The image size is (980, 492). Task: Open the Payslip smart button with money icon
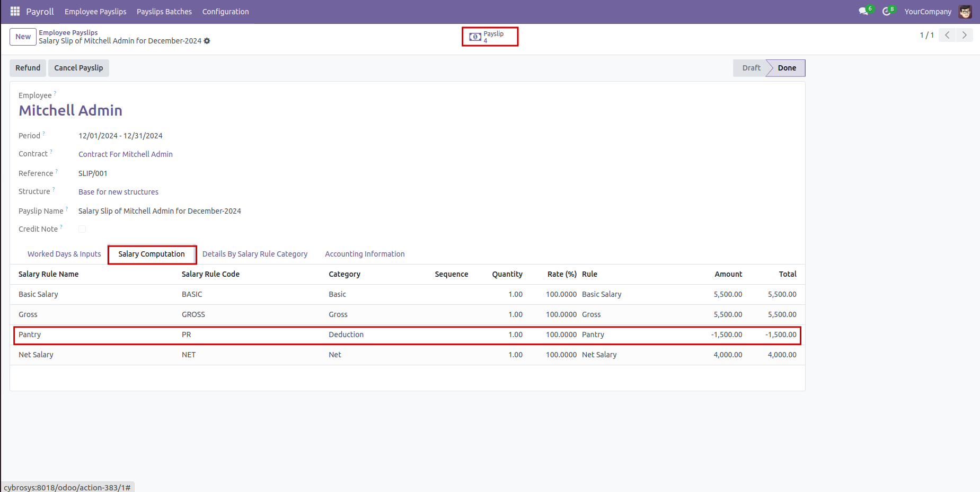click(489, 37)
